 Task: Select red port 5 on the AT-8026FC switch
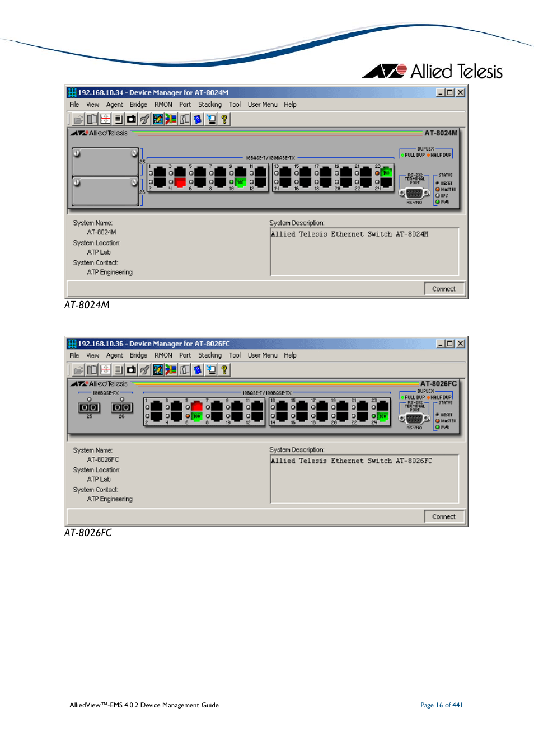coord(197,407)
